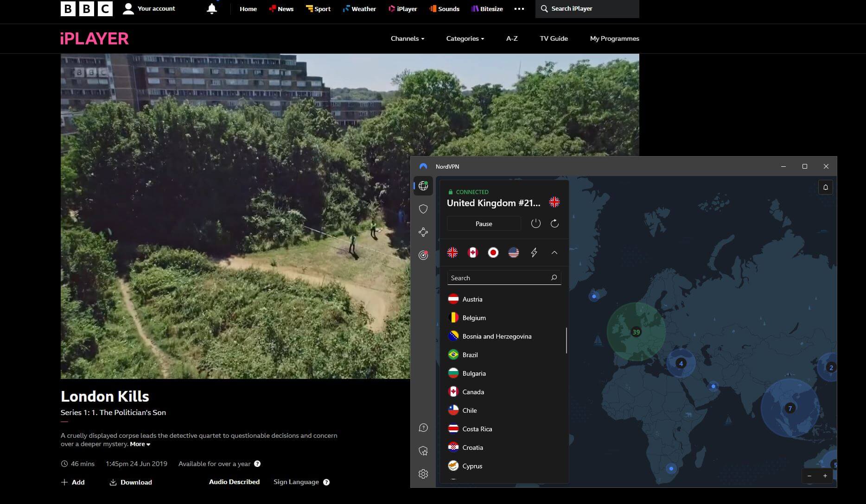866x504 pixels.
Task: Open BBC notifications bell
Action: click(212, 9)
